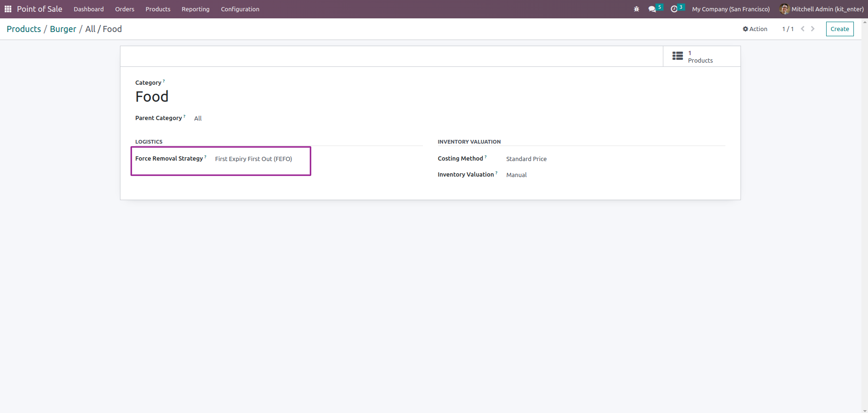Click the INVENTORY VALUATION section header

[x=469, y=142]
